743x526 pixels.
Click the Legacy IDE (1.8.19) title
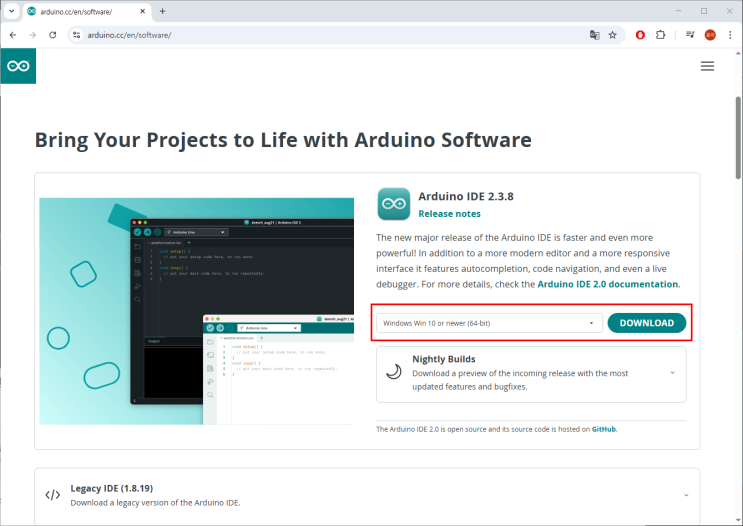click(111, 489)
